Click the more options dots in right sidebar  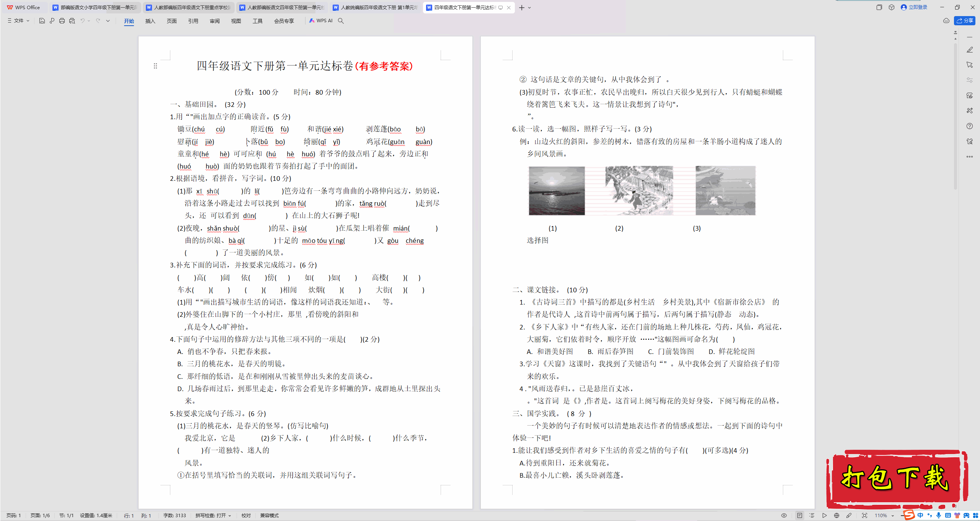(970, 157)
